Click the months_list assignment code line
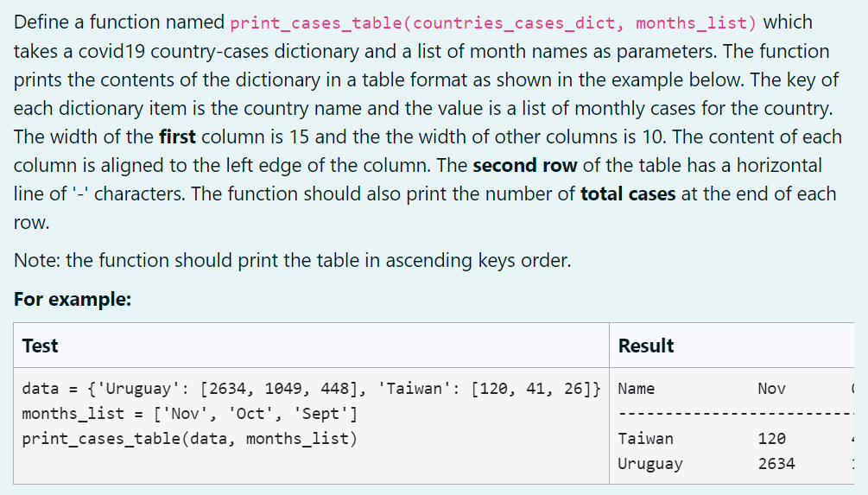This screenshot has width=868, height=495. pos(190,414)
